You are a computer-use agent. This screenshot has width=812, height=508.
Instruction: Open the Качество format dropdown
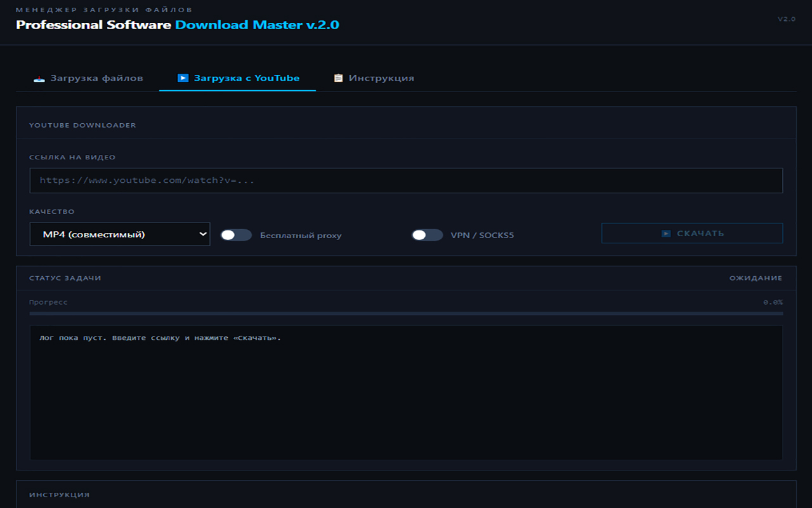(x=119, y=234)
